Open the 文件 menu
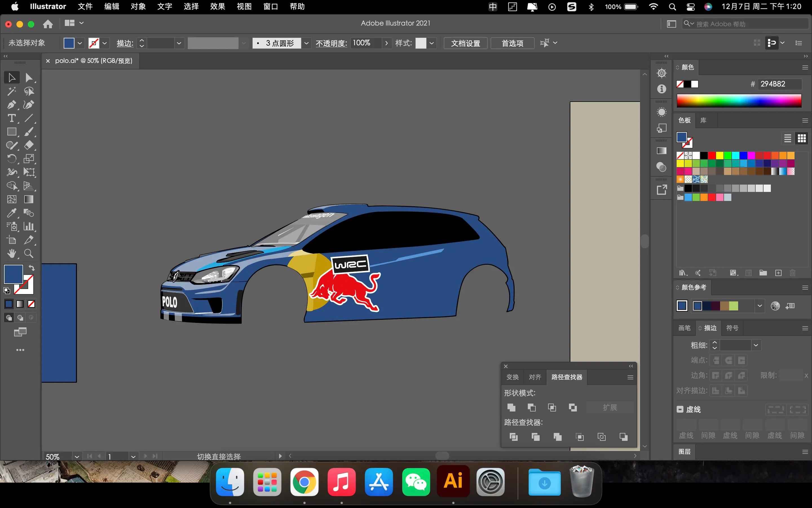The height and width of the screenshot is (508, 812). point(85,7)
